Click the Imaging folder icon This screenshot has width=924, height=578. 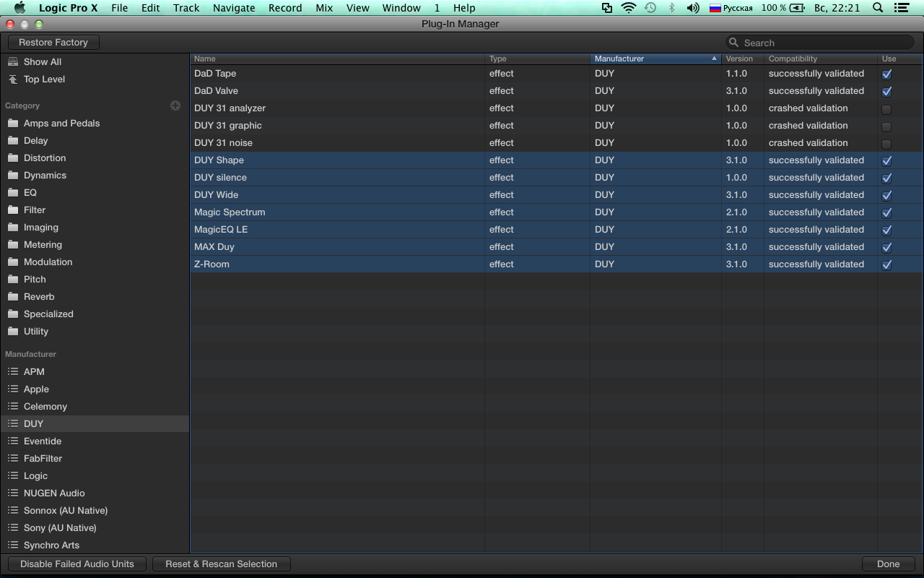click(x=13, y=228)
